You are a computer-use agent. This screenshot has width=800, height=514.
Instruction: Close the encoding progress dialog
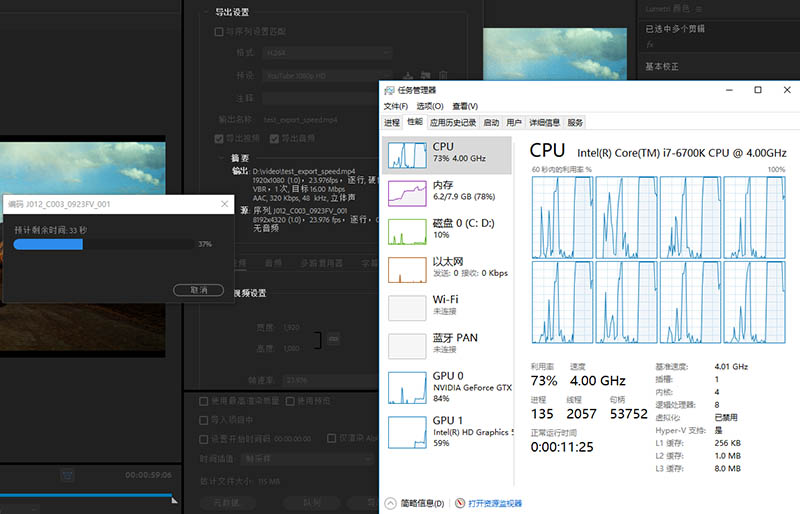pos(224,204)
